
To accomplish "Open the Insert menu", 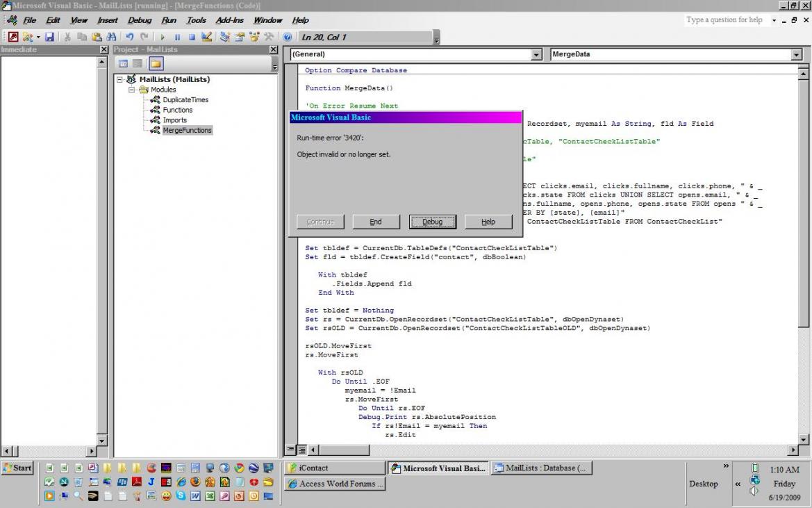I will point(107,20).
